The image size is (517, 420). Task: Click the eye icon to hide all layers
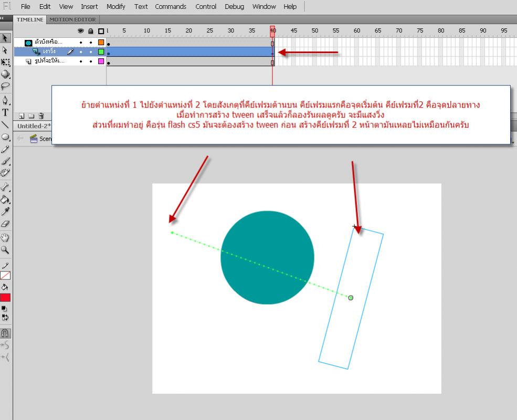81,31
